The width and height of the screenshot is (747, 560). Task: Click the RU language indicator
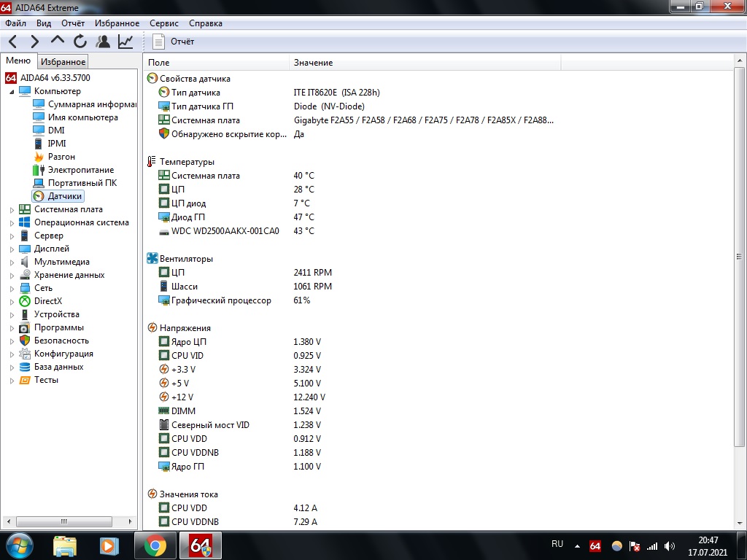[557, 544]
